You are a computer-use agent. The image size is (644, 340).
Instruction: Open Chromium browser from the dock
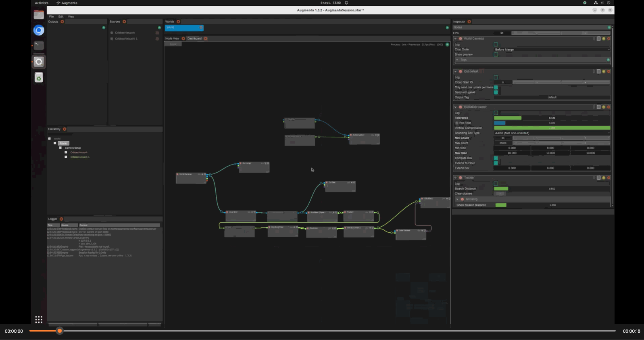pyautogui.click(x=39, y=30)
